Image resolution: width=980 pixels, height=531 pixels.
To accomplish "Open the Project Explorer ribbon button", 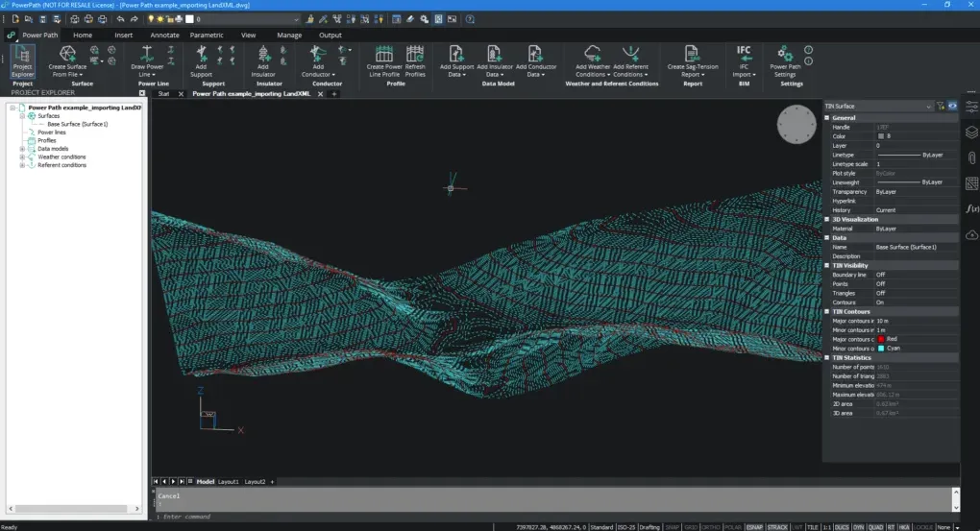I will (x=22, y=60).
